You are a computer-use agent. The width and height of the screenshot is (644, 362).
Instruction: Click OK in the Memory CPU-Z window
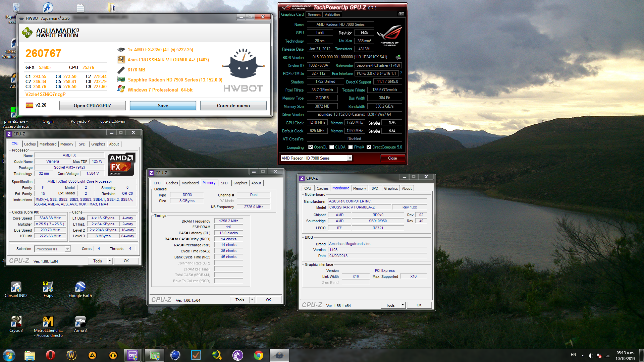coord(268,300)
